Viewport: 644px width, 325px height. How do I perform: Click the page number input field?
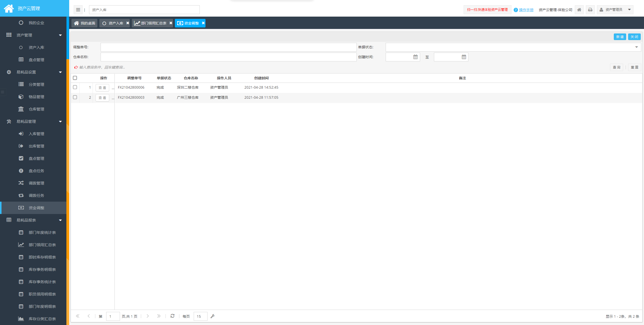tap(113, 316)
